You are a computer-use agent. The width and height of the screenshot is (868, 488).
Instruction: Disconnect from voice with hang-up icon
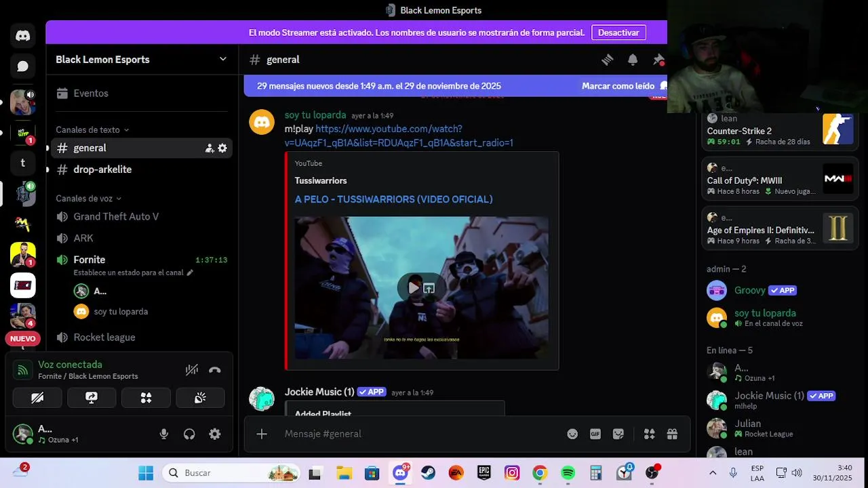[x=215, y=370]
